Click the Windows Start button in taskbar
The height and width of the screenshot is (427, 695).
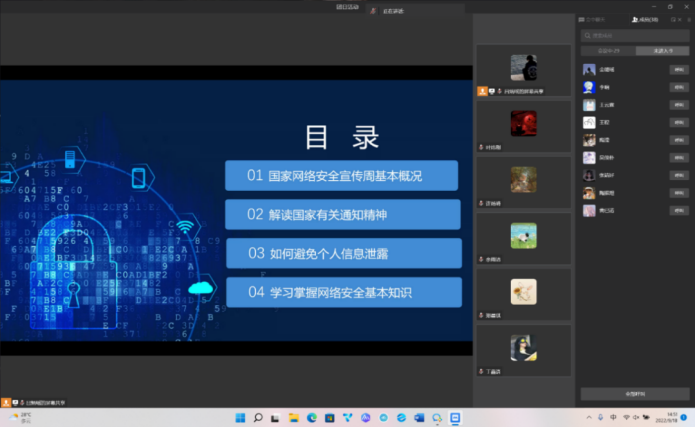coord(240,417)
